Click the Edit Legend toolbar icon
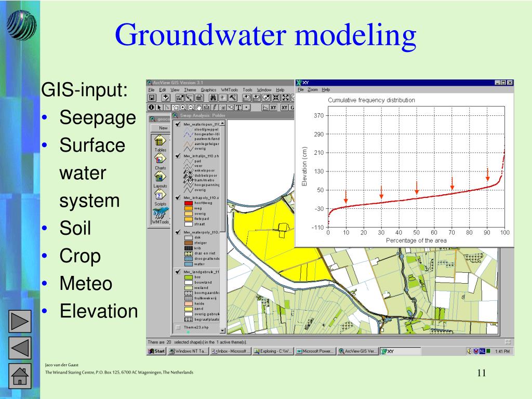The width and height of the screenshot is (532, 399). click(x=190, y=98)
